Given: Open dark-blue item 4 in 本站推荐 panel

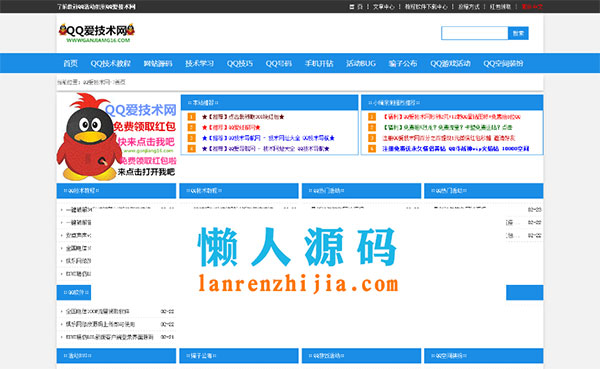Looking at the screenshot, I should [x=266, y=149].
